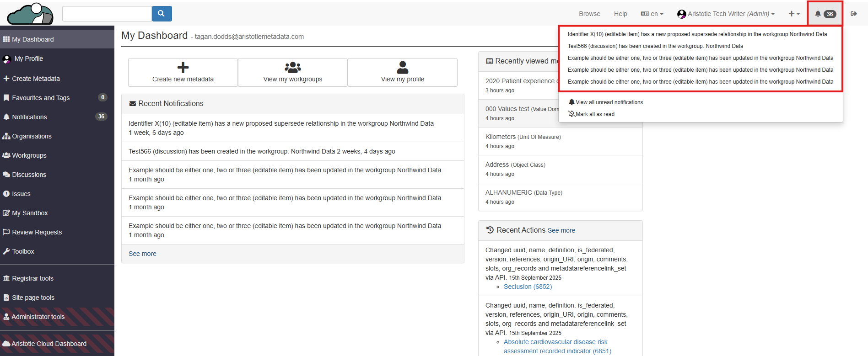This screenshot has height=356, width=868.
Task: Click the sign out icon
Action: click(x=854, y=14)
